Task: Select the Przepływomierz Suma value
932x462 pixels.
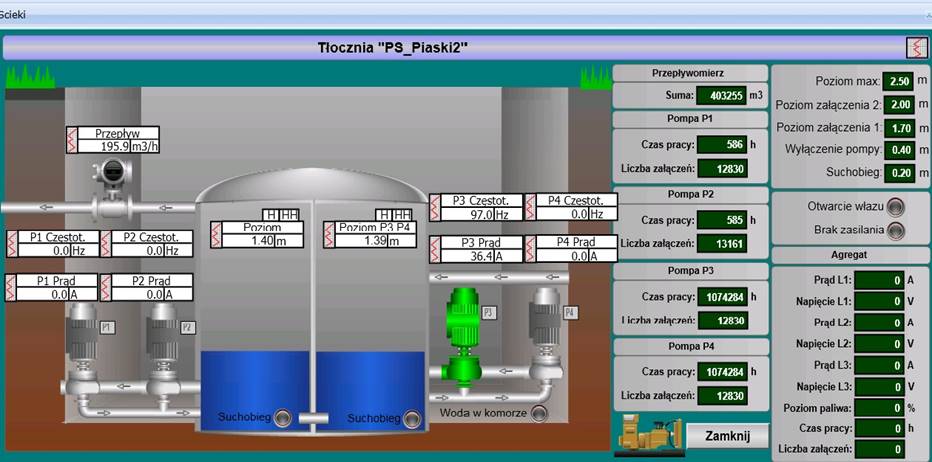Action: 721,96
